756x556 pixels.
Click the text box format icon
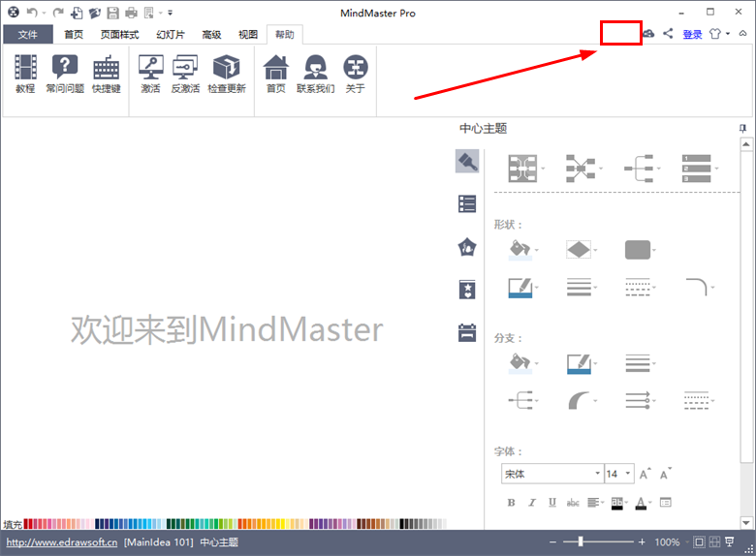click(665, 503)
